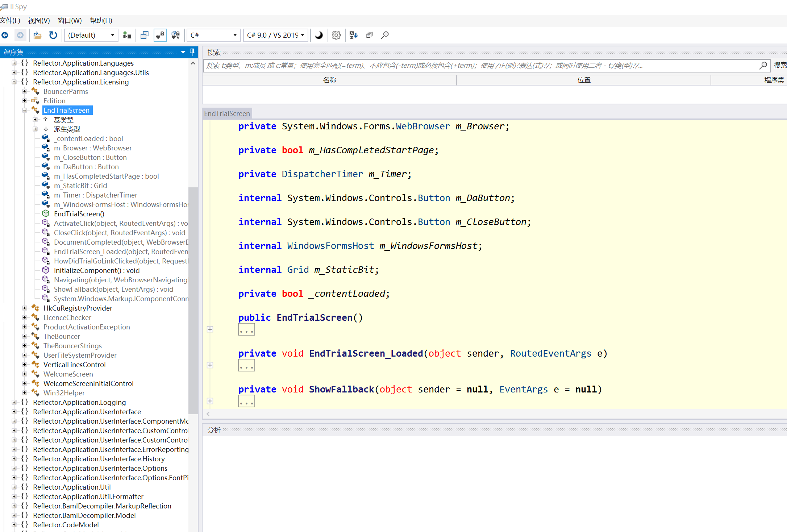787x532 pixels.
Task: Select the ShowFallback(object, EventArgs) method node
Action: (x=113, y=289)
